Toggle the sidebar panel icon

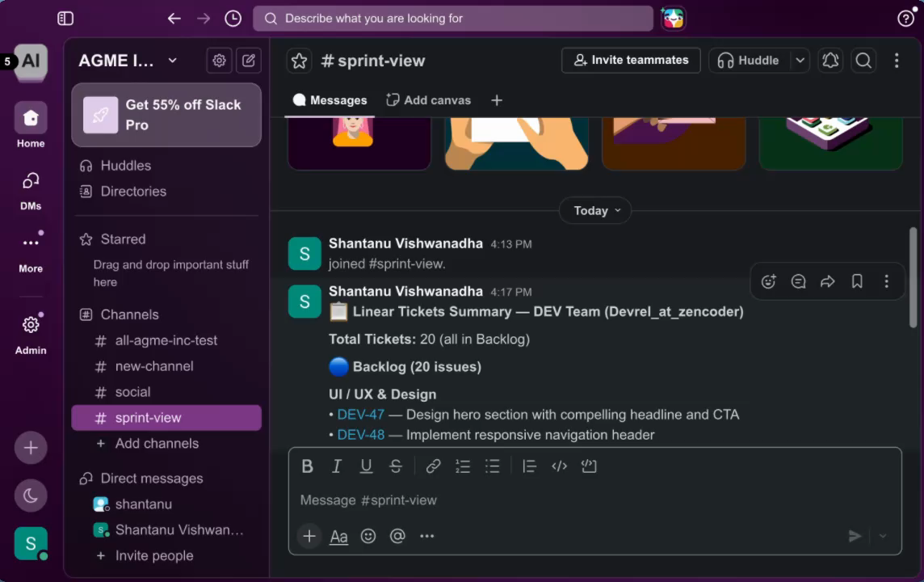[65, 19]
